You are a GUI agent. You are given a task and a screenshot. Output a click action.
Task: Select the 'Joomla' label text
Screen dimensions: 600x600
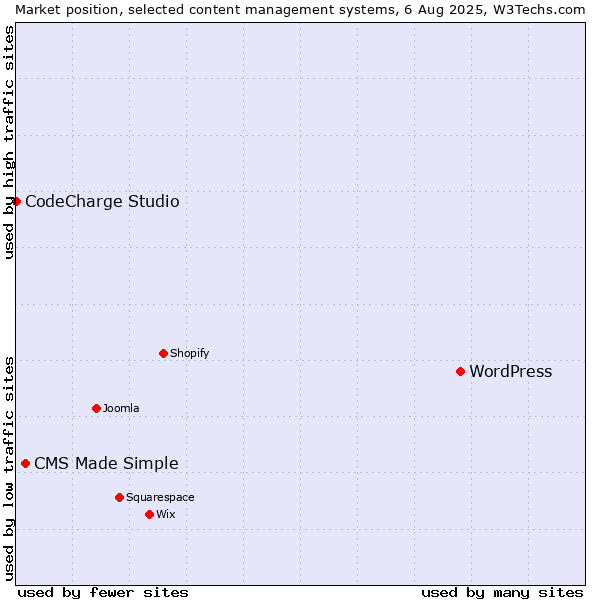(x=121, y=408)
